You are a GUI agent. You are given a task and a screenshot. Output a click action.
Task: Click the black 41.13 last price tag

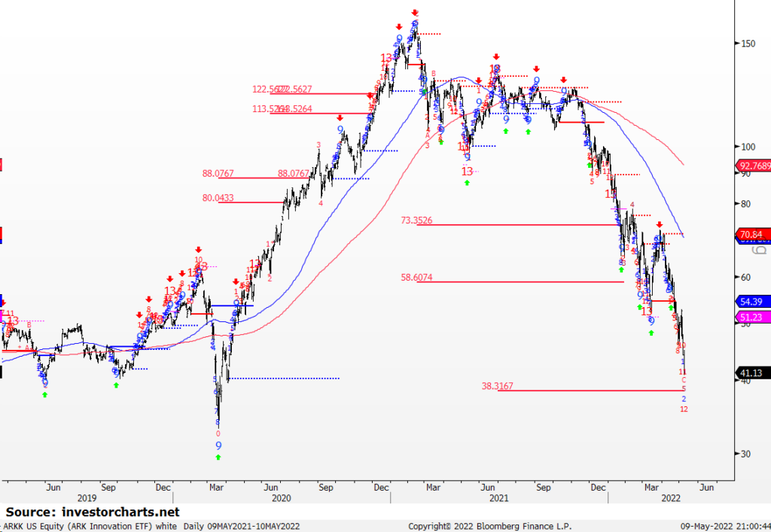tap(753, 372)
